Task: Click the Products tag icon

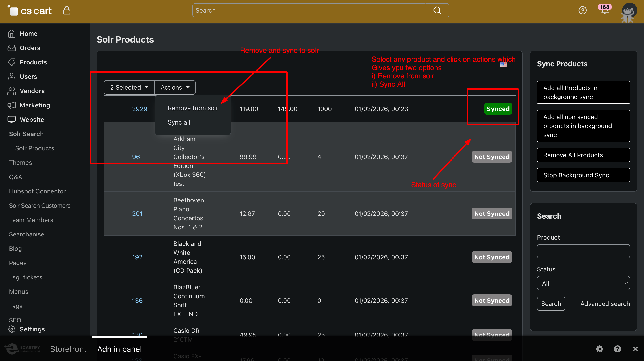Action: [x=11, y=62]
